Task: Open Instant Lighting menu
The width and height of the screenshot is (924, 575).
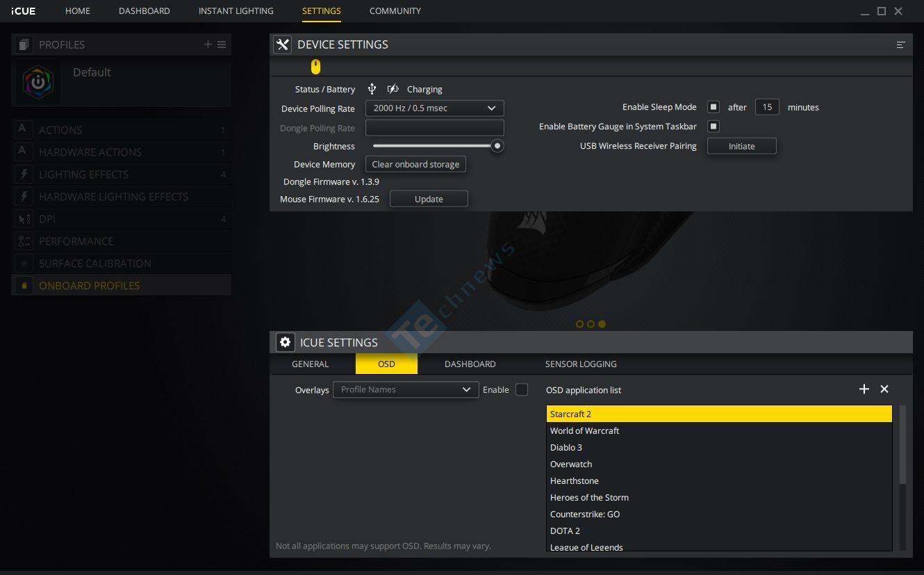Action: 236,11
